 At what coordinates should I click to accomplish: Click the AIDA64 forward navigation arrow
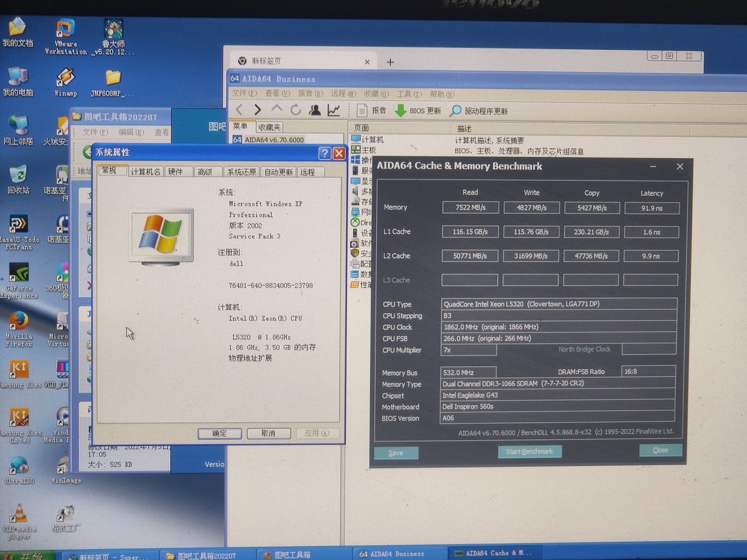click(258, 110)
